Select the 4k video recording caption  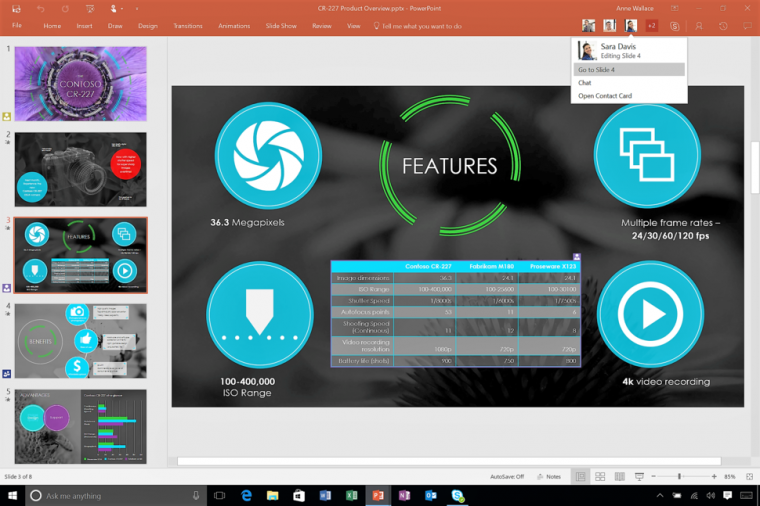coord(666,382)
